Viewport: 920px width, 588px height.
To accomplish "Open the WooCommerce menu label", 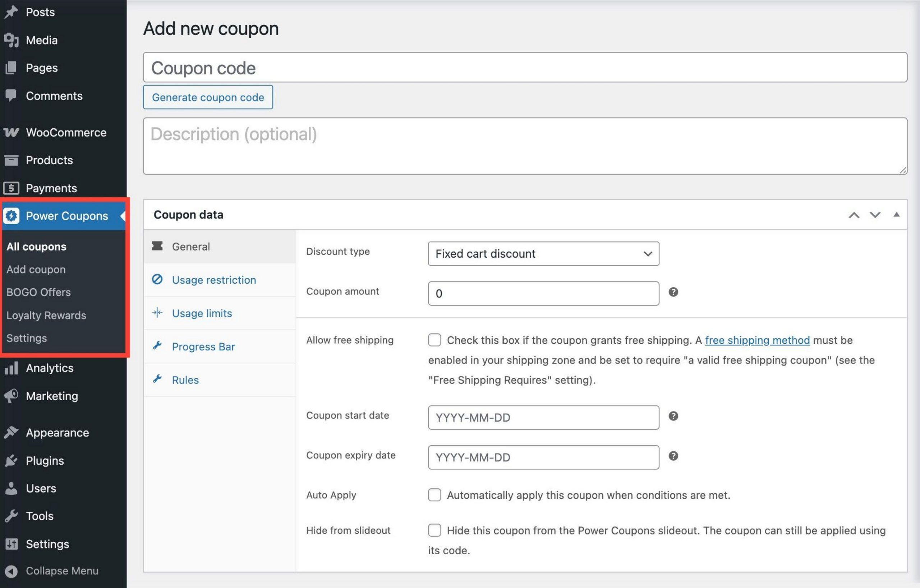I will coord(66,133).
